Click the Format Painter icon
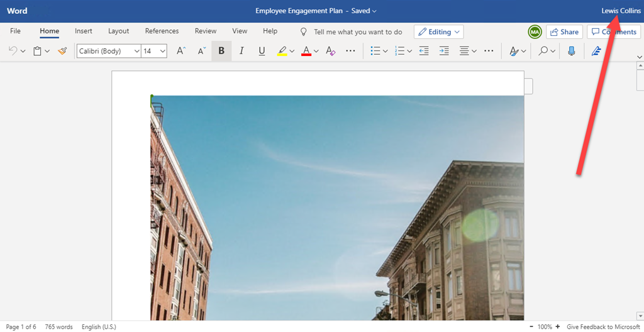Viewport: 644px width, 332px height. coord(62,51)
